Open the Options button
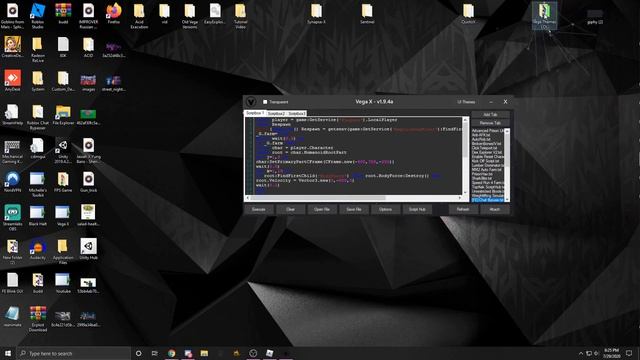The height and width of the screenshot is (360, 640). 385,209
